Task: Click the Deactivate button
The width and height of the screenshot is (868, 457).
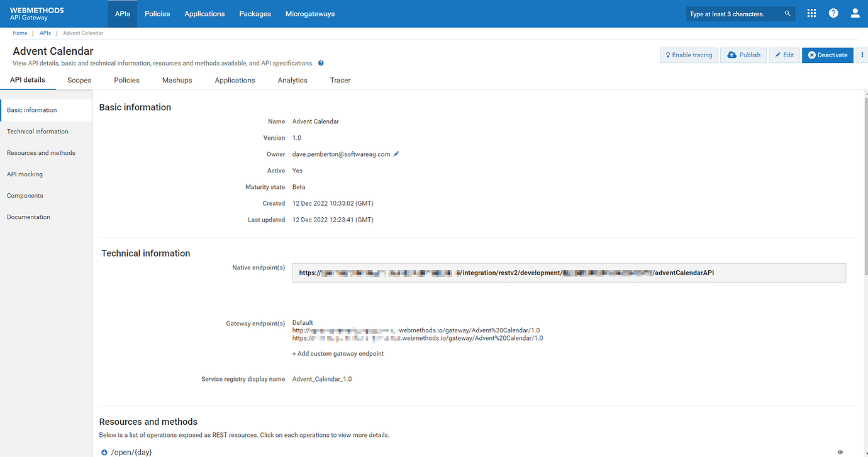Action: tap(828, 55)
